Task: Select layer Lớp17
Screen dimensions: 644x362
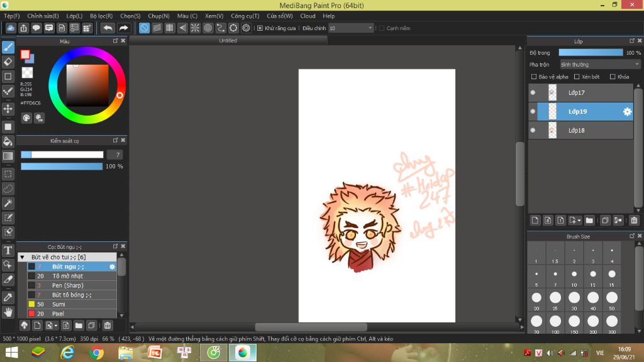Action: point(580,92)
